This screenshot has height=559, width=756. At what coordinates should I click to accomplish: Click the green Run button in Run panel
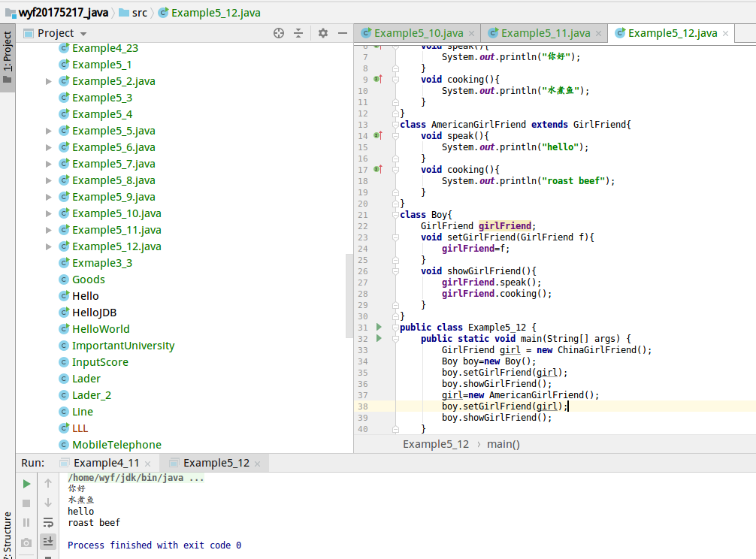[x=27, y=484]
